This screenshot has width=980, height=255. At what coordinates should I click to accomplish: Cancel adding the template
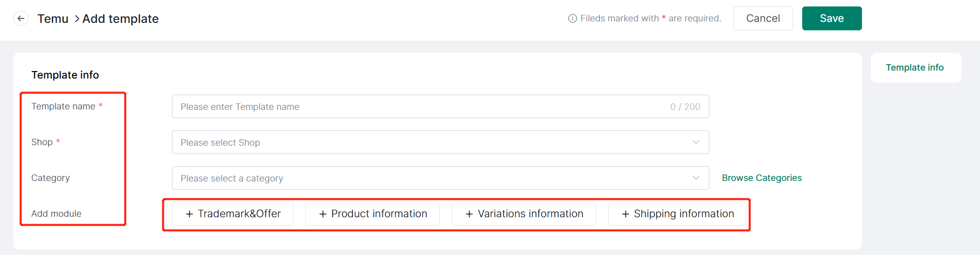pyautogui.click(x=763, y=18)
